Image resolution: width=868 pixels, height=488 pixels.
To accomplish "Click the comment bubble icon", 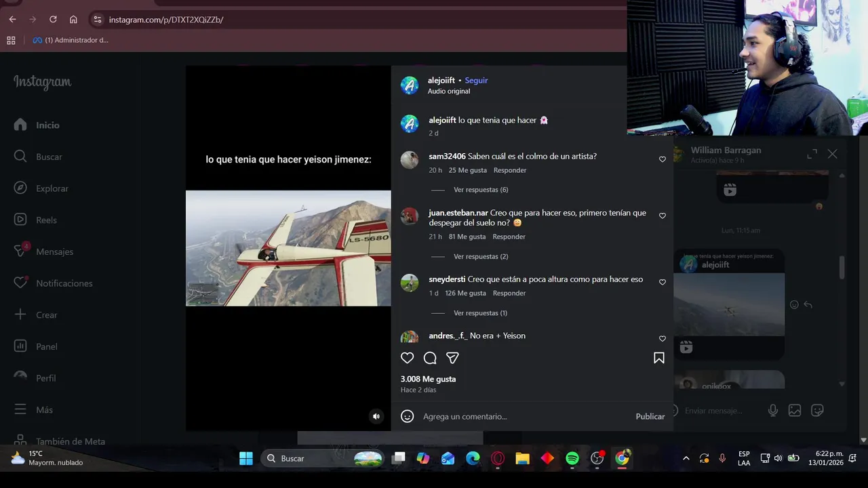I will [x=430, y=358].
